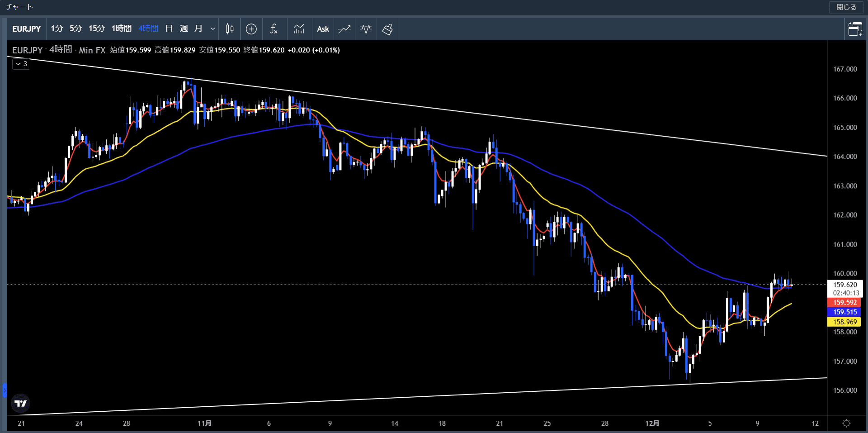Viewport: 868px width, 433px height.
Task: Click the pulse waveform icon
Action: click(366, 29)
